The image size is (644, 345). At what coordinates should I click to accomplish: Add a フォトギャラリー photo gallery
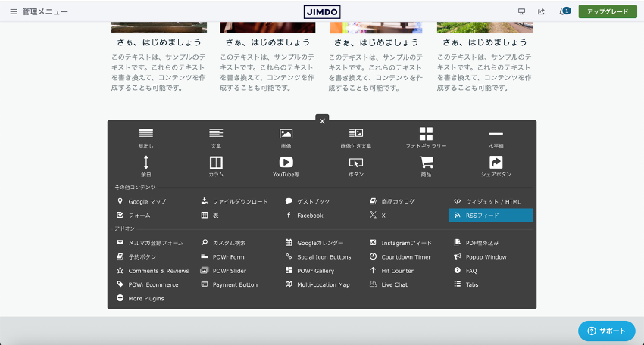pyautogui.click(x=426, y=138)
